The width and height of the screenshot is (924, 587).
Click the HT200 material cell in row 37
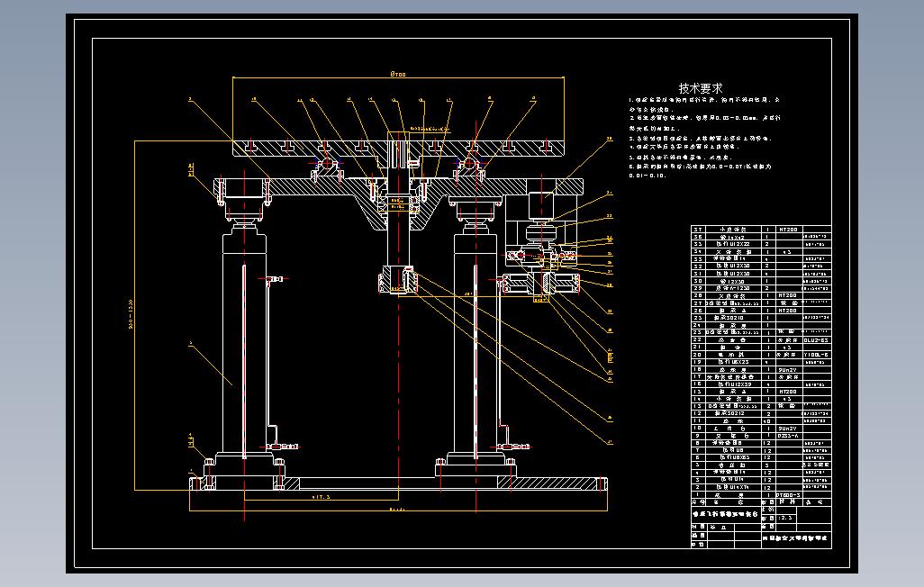pyautogui.click(x=789, y=230)
